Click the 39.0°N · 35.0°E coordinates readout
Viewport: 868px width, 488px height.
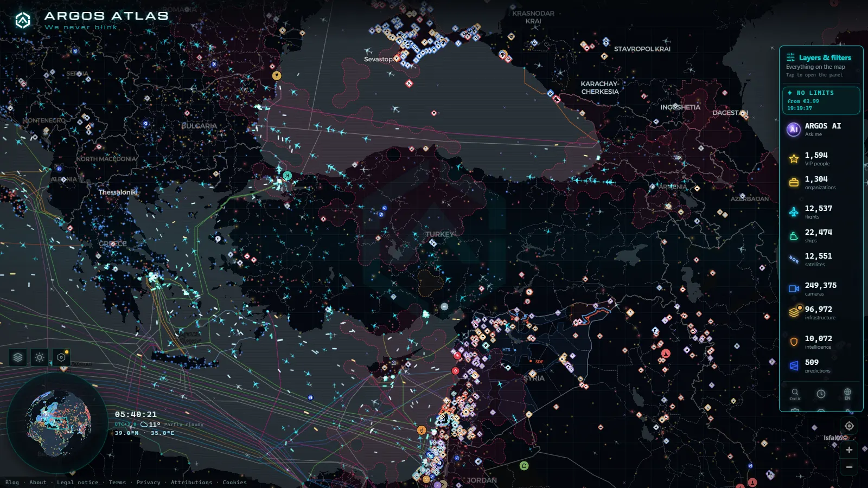[x=144, y=433]
